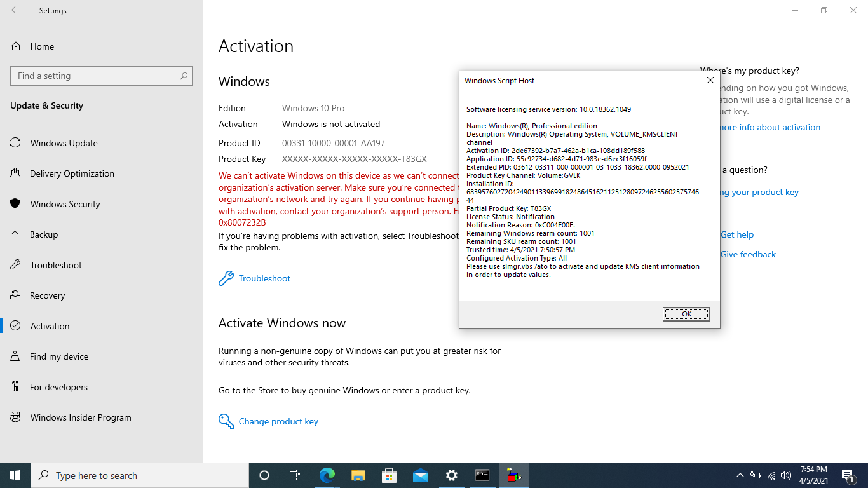Open Task View on the taskbar
This screenshot has width=868, height=488.
pos(295,475)
